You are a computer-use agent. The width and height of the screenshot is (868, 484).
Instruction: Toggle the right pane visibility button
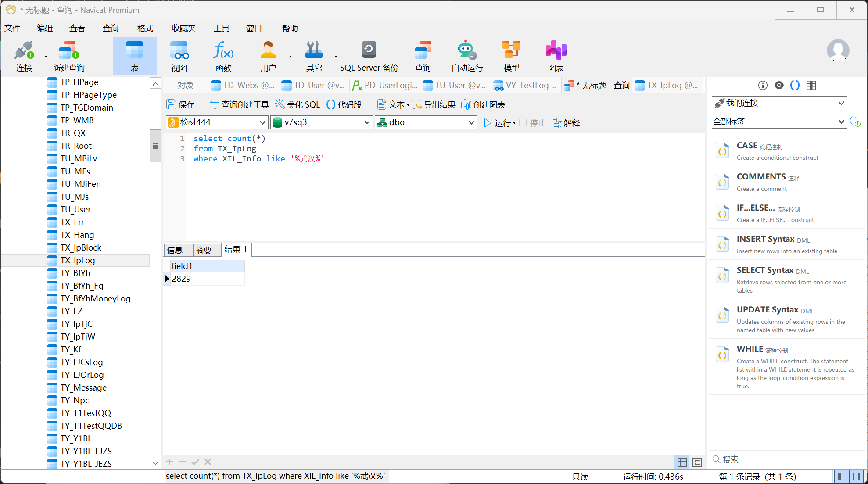[x=857, y=476]
